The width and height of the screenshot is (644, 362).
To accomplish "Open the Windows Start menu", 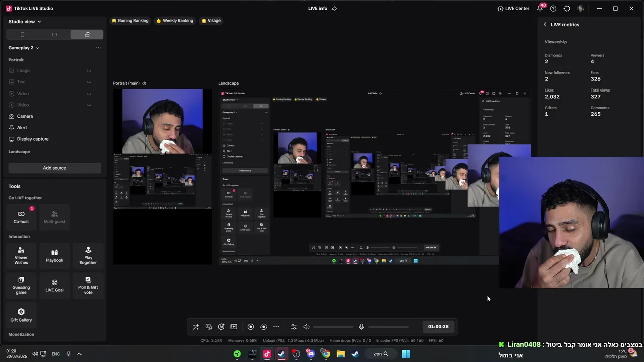I will [x=406, y=354].
